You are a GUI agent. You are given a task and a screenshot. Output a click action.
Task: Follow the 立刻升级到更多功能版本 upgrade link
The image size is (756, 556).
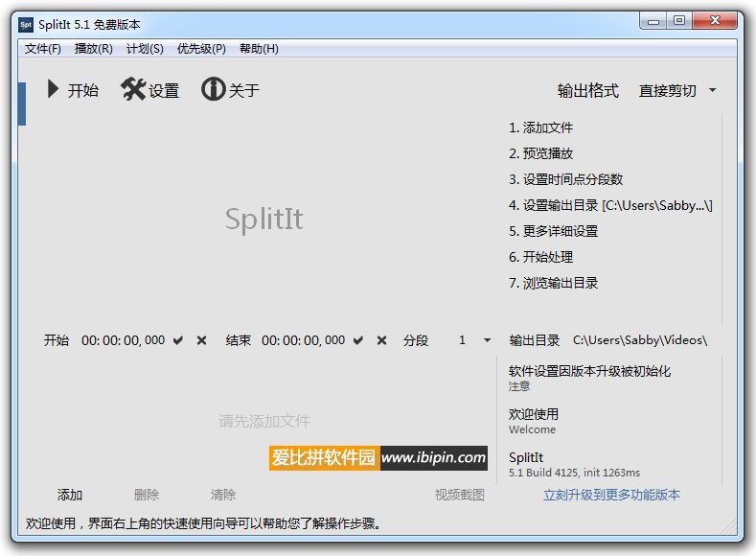612,495
